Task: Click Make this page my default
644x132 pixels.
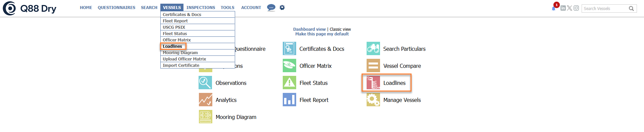Action: pos(322,34)
